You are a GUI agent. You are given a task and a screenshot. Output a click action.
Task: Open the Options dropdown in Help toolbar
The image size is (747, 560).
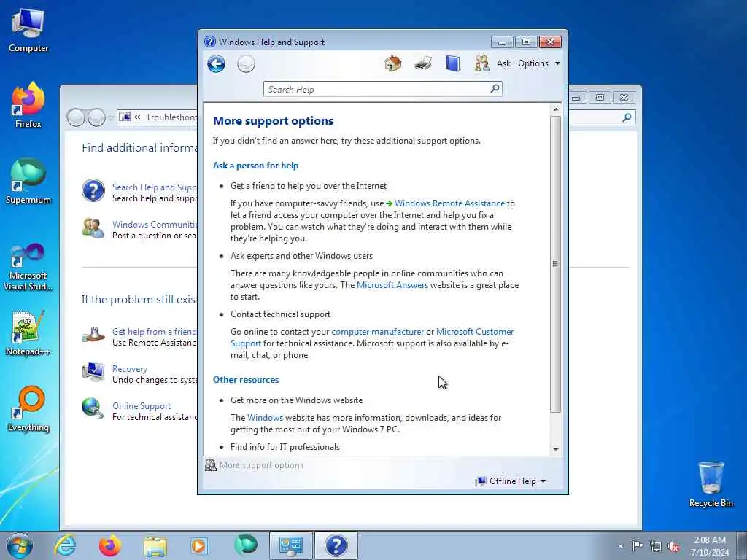(x=539, y=63)
